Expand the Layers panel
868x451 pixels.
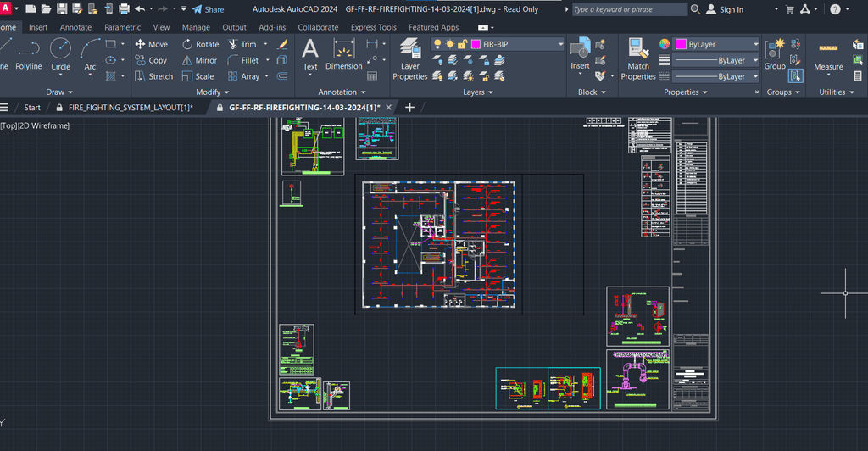coord(478,92)
